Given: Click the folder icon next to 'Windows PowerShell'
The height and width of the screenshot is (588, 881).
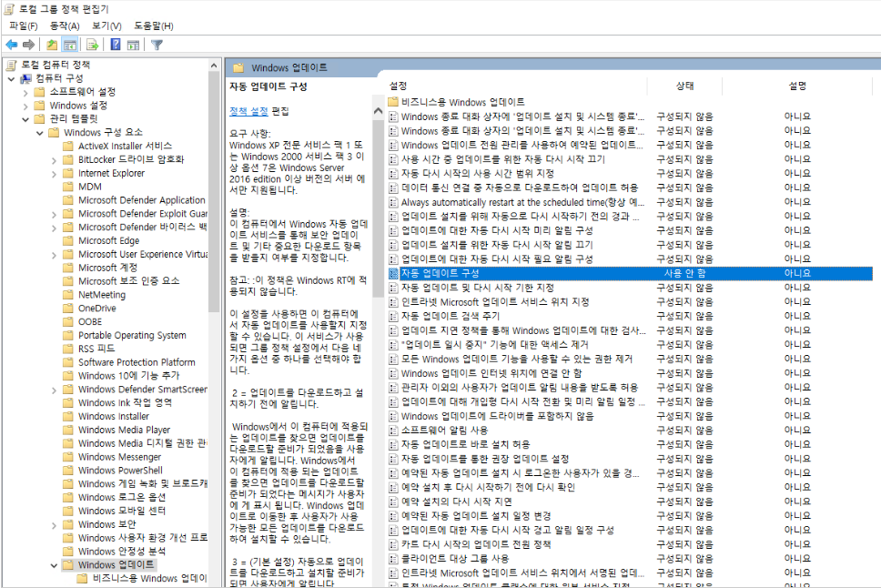Looking at the screenshot, I should click(x=68, y=470).
